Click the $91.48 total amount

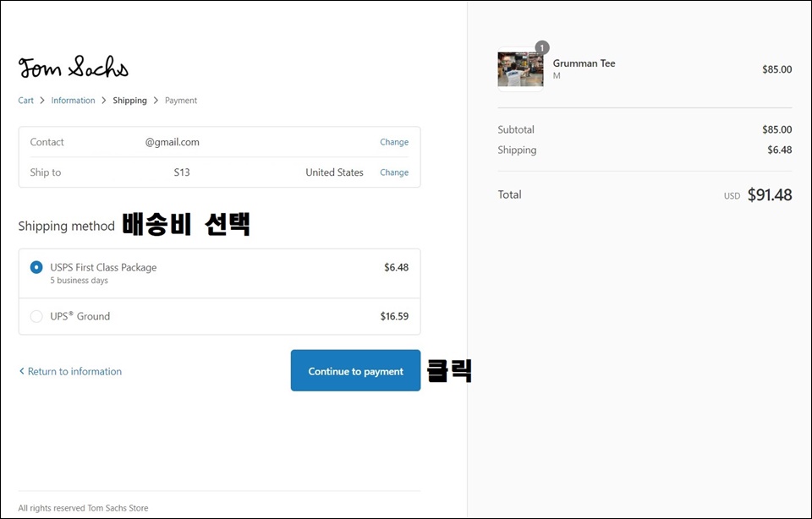[x=770, y=194]
